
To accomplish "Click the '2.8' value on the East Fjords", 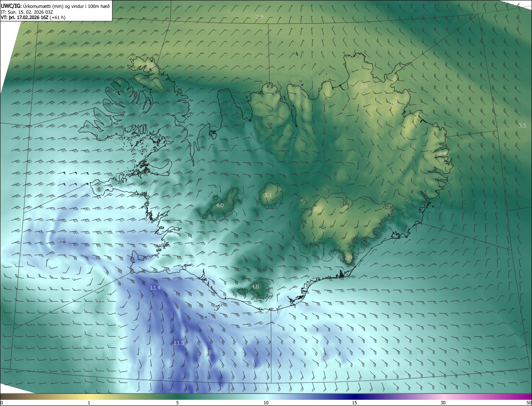I will click(x=443, y=154).
